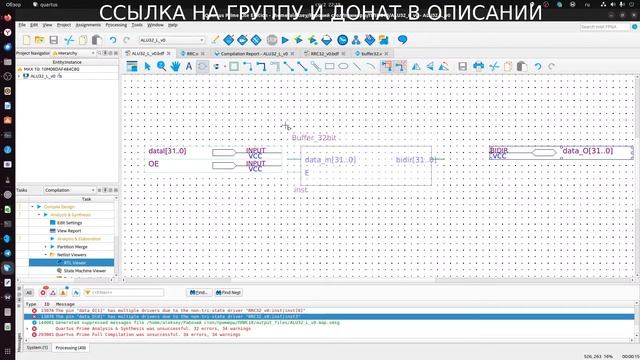Open the Assignments menu
This screenshot has height=360, width=640.
pyautogui.click(x=88, y=25)
